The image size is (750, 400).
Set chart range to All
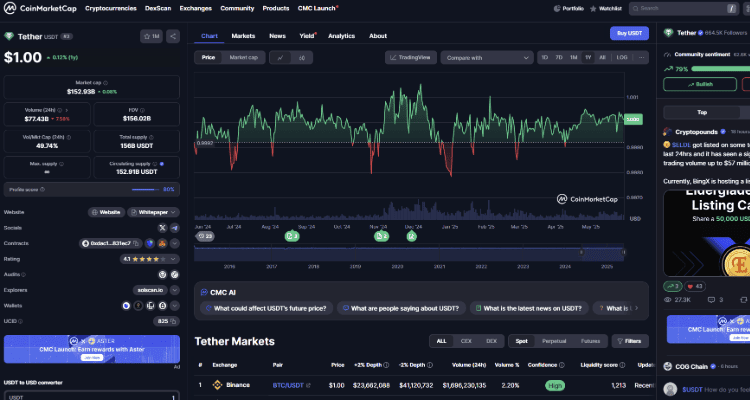click(x=602, y=57)
